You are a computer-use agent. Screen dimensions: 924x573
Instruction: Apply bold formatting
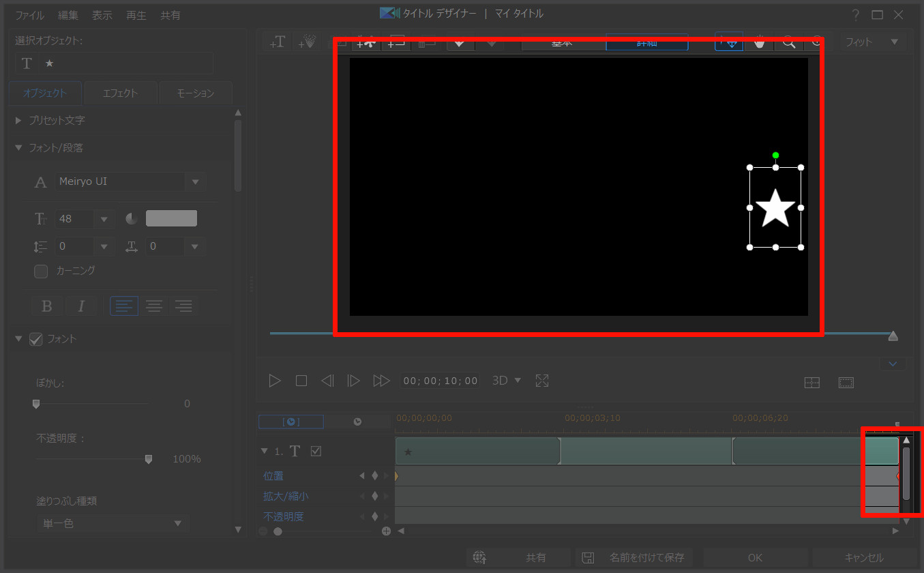[x=47, y=306]
